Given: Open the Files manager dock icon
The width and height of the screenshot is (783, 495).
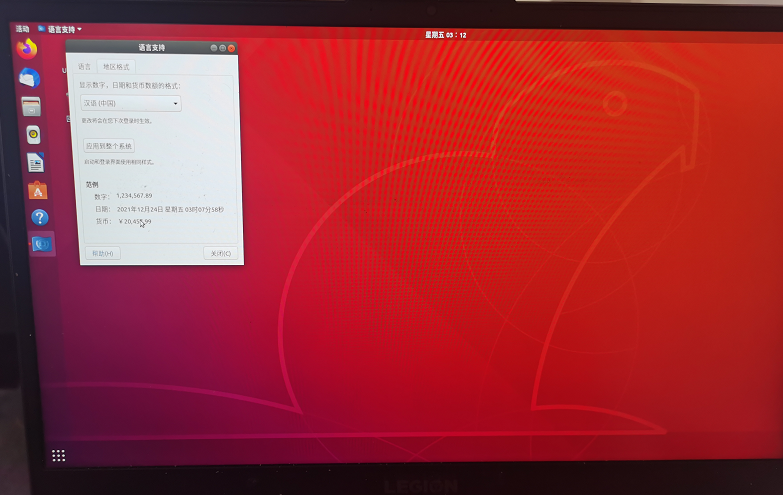Looking at the screenshot, I should 31,106.
